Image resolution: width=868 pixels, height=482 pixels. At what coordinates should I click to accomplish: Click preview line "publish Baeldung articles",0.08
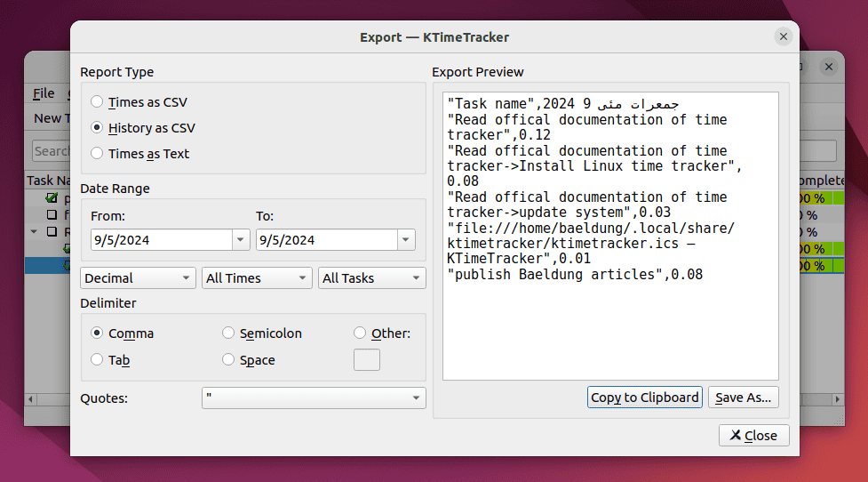[x=575, y=274]
